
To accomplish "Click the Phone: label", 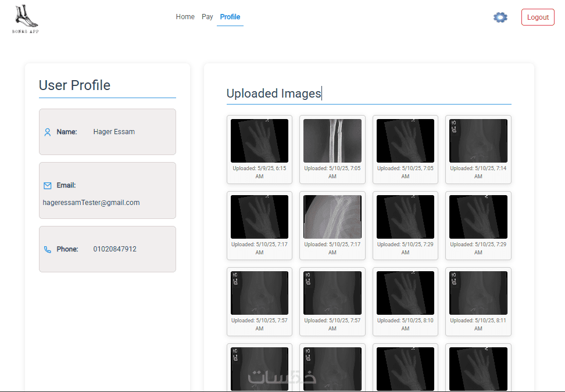I will coord(67,249).
